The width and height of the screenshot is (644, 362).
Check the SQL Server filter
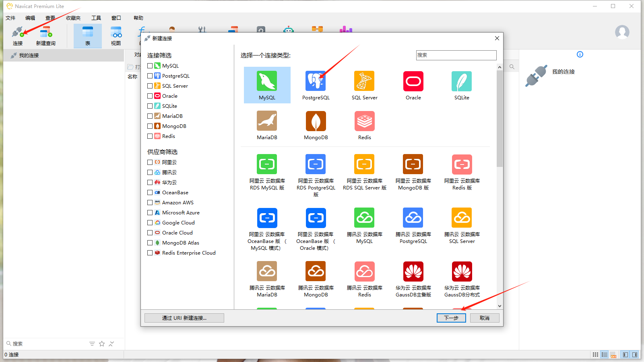(150, 86)
